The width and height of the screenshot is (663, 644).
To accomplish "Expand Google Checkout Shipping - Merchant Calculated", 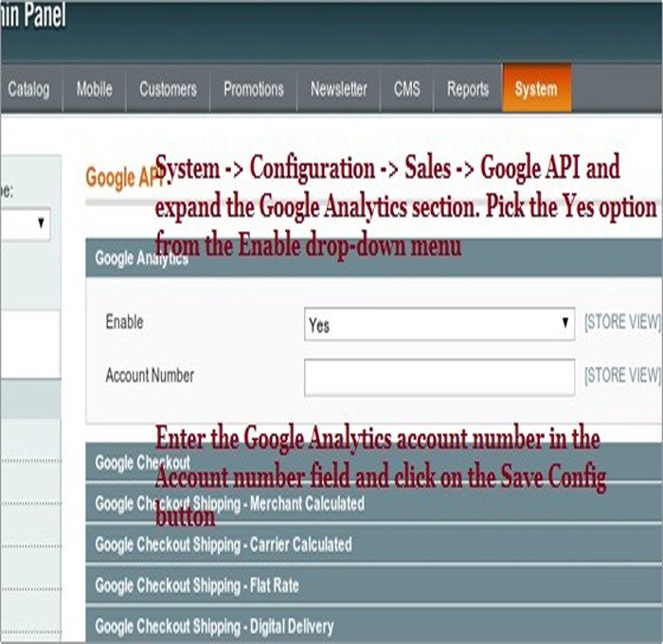I will [374, 503].
